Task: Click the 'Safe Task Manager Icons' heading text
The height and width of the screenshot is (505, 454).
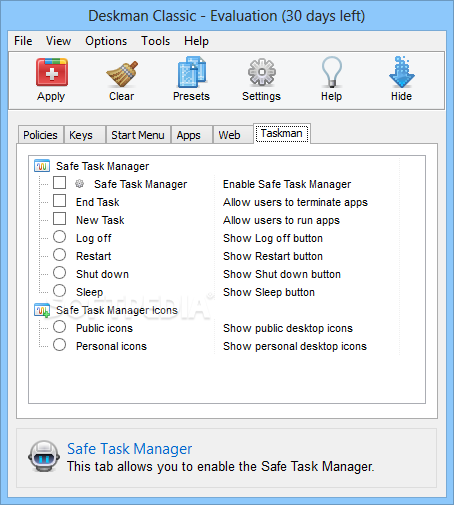Action: point(117,310)
